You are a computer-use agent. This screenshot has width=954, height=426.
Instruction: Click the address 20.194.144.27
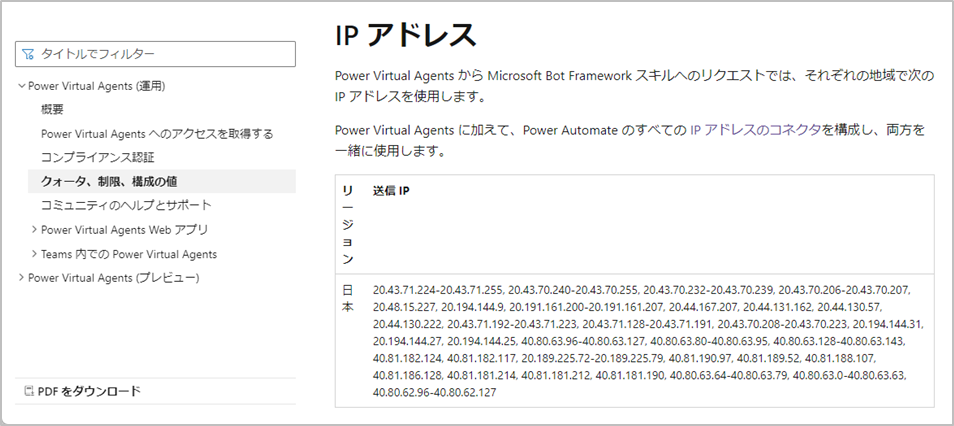pos(406,341)
